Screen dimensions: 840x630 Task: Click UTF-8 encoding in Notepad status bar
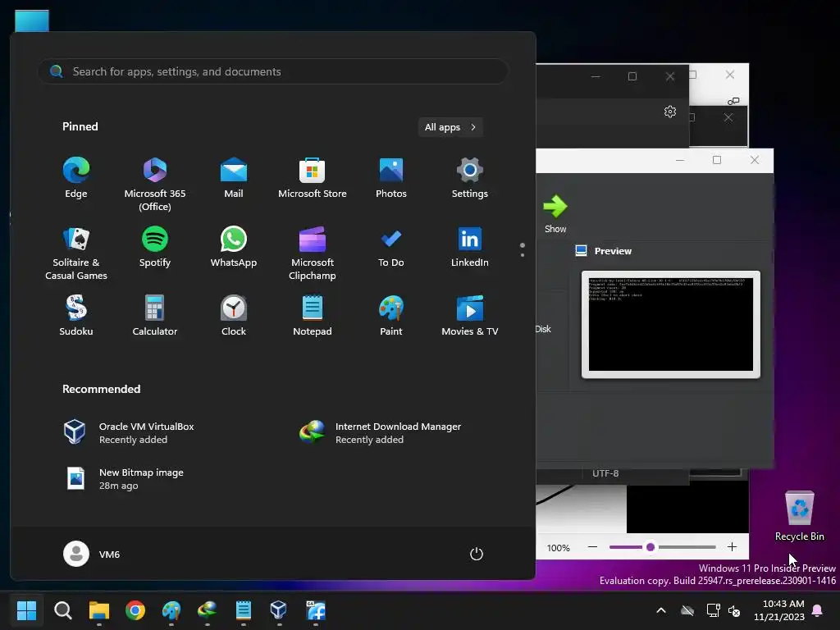coord(605,473)
